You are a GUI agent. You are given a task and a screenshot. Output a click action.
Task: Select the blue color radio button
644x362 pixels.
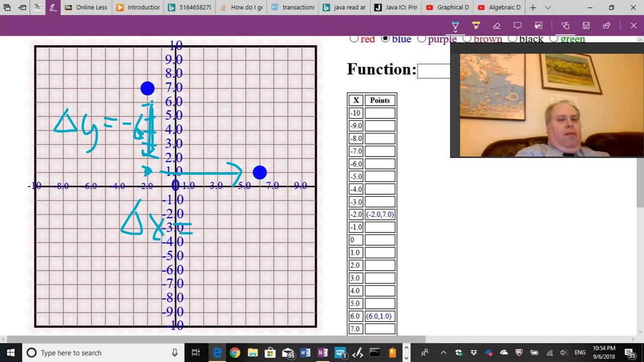click(x=385, y=39)
